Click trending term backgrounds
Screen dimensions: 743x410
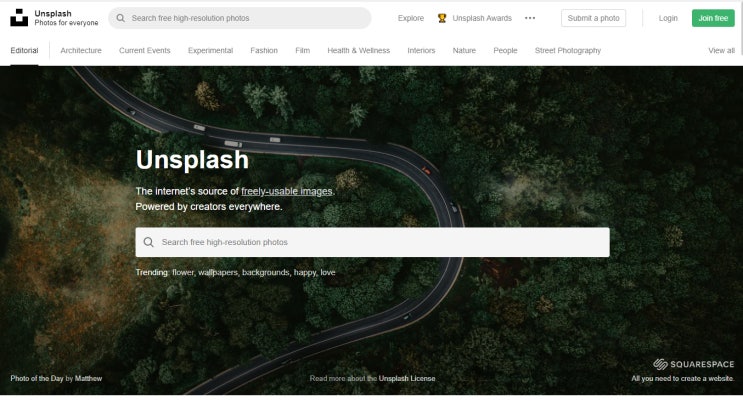pos(266,273)
